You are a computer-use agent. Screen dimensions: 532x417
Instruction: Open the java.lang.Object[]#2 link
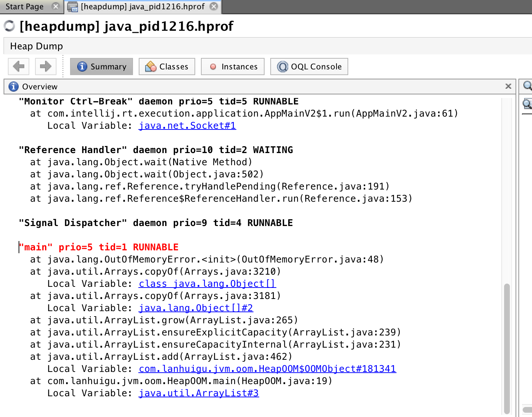(x=196, y=308)
